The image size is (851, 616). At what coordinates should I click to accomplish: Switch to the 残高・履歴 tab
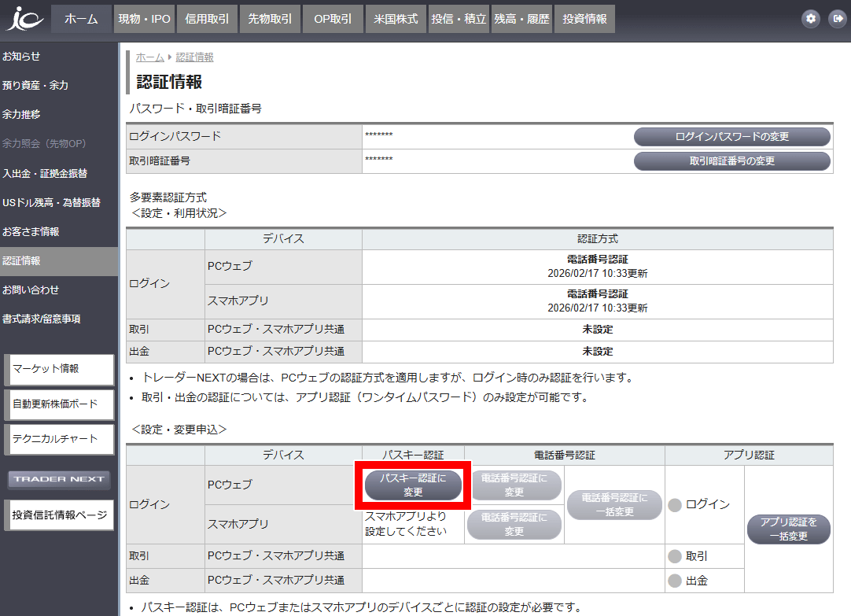(521, 18)
